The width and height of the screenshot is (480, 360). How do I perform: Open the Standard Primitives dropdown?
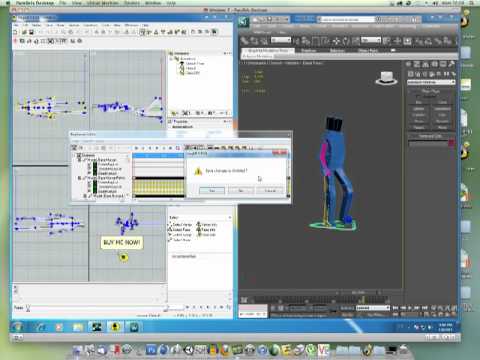[x=431, y=82]
